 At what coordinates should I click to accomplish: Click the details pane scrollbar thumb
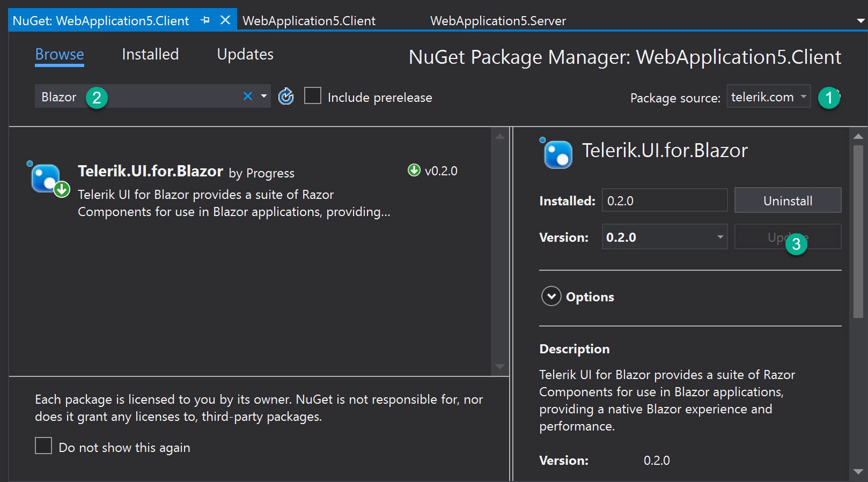point(858,231)
